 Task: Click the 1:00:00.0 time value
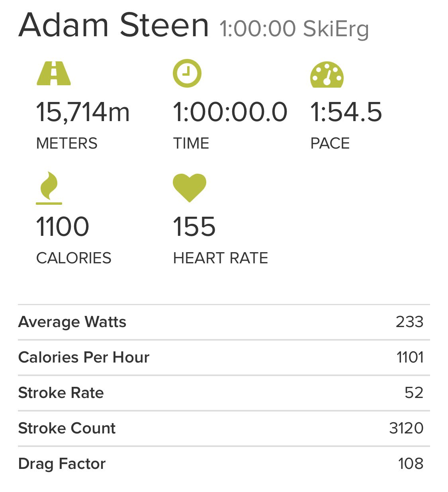coord(230,112)
